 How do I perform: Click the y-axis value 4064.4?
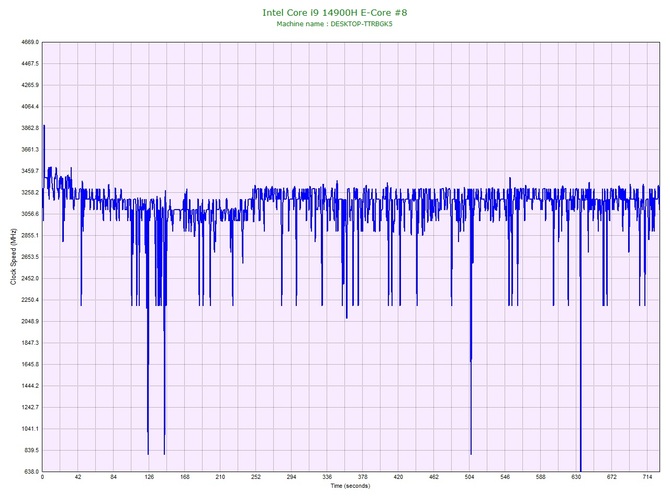(x=30, y=106)
